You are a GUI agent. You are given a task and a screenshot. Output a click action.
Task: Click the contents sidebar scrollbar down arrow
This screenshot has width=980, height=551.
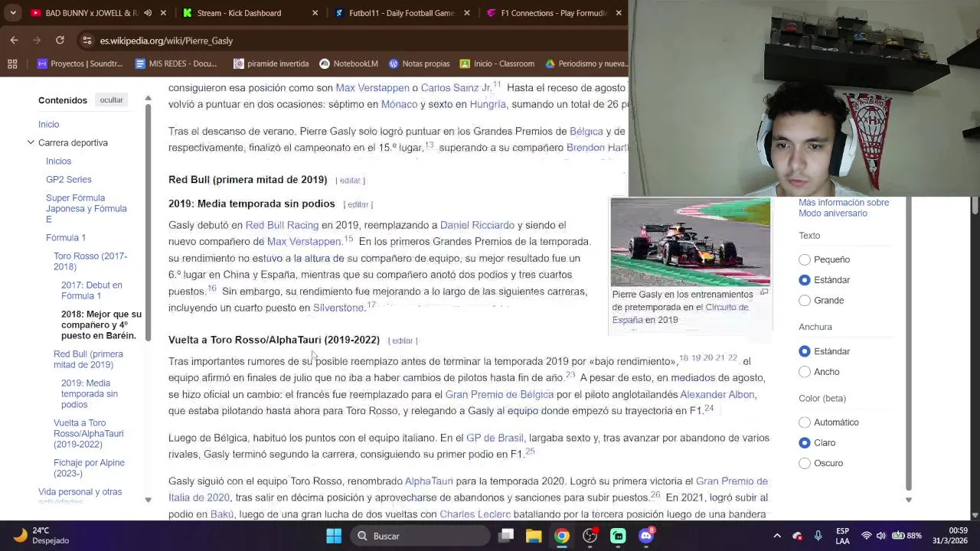[148, 500]
